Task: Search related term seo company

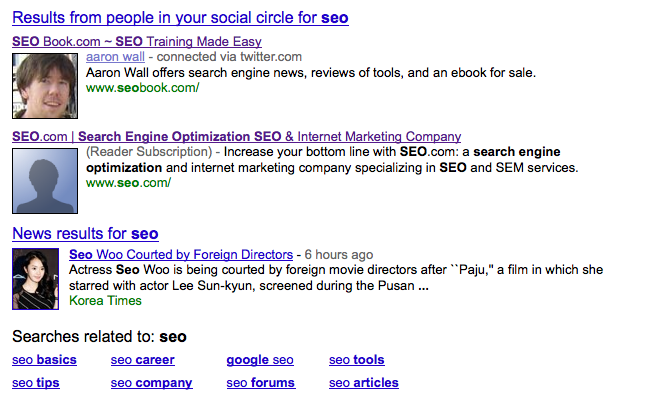Action: [151, 383]
